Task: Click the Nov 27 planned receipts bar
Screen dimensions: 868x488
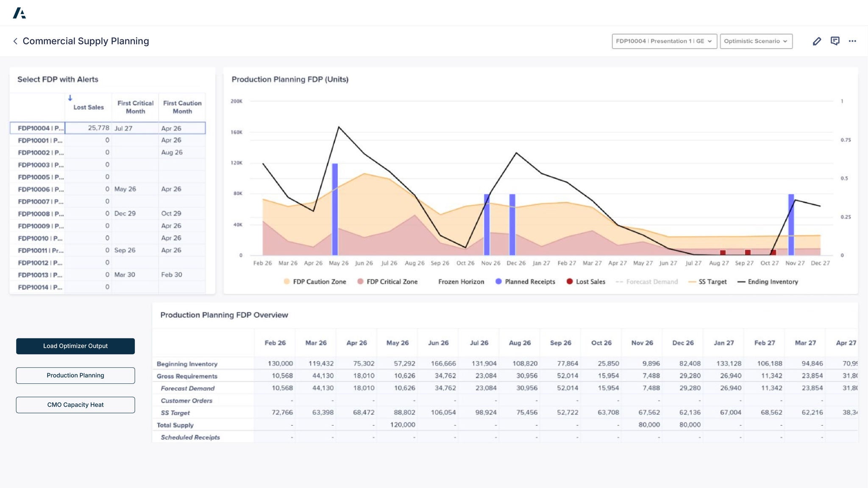Action: pyautogui.click(x=791, y=225)
